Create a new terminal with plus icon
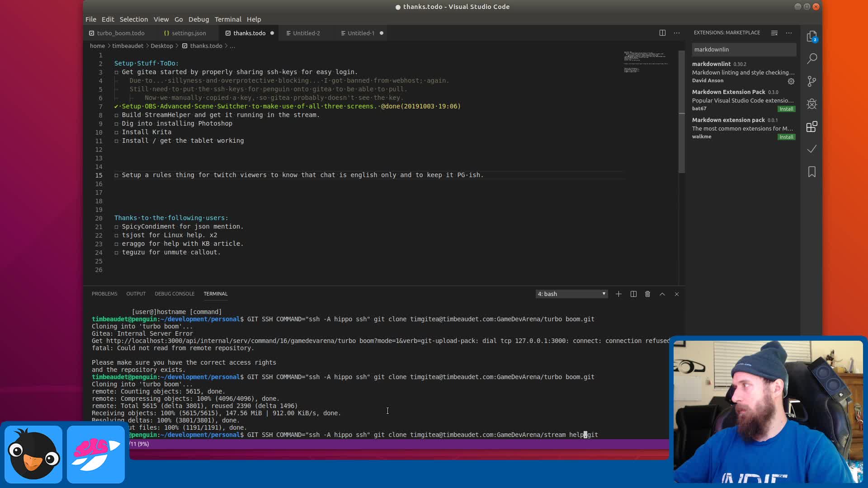 [618, 294]
